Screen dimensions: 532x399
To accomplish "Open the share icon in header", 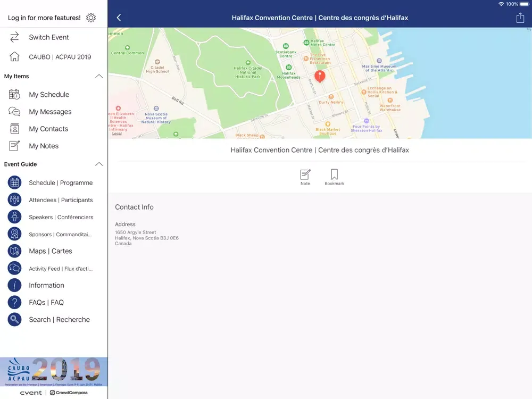I will tap(520, 18).
